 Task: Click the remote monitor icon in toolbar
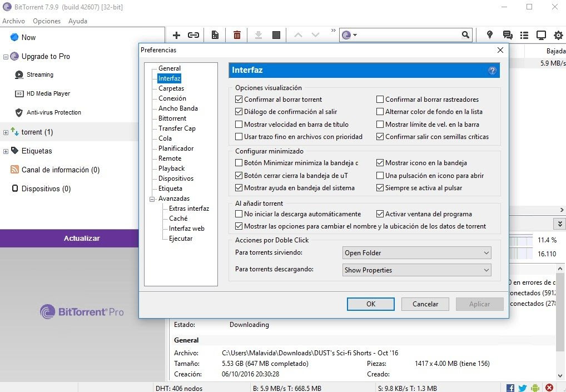(541, 35)
